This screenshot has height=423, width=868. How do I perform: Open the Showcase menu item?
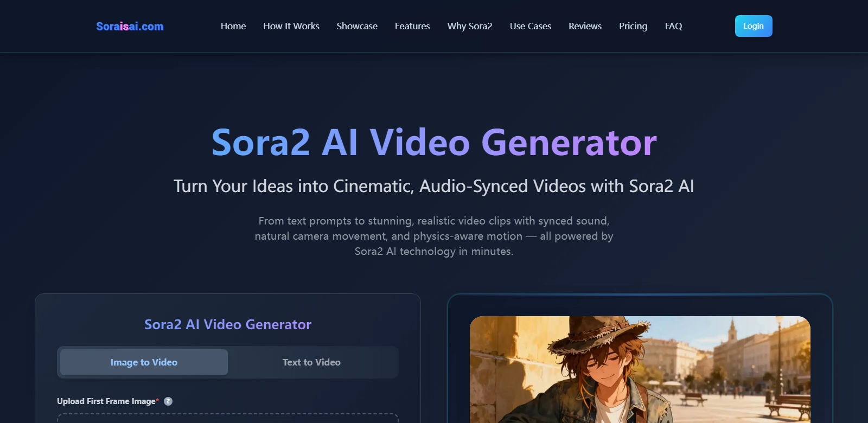tap(357, 26)
